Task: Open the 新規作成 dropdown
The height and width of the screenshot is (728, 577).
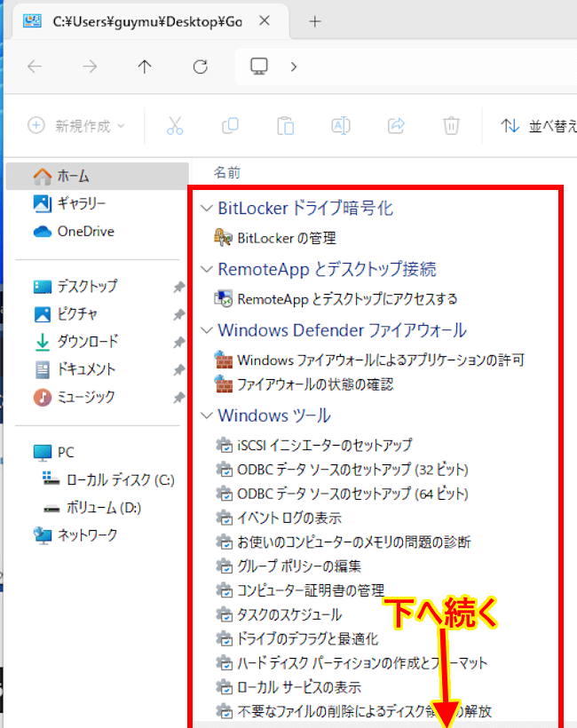Action: [76, 125]
